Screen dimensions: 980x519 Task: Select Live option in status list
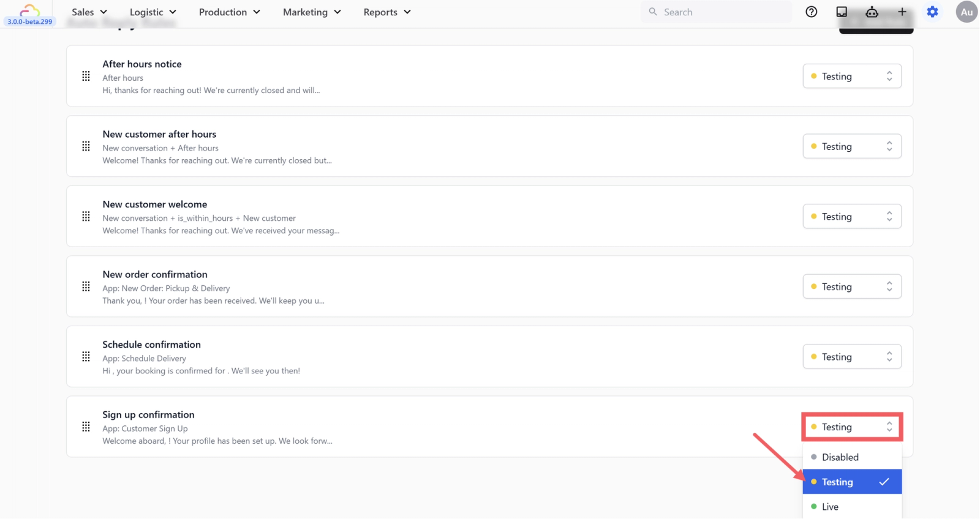tap(852, 507)
